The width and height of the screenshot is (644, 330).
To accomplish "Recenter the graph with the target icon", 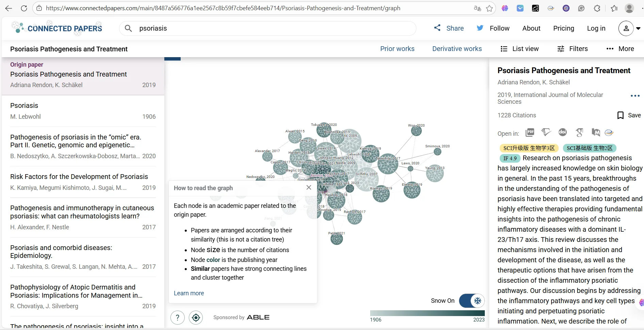I will click(196, 317).
